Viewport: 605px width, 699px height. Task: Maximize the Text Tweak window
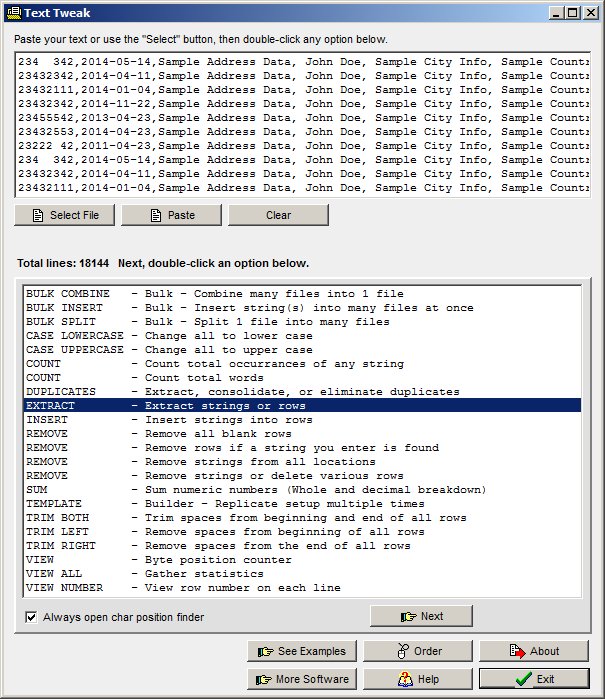tap(572, 12)
